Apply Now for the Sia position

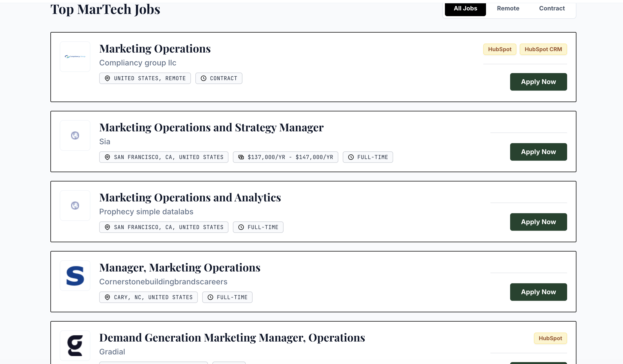(538, 152)
